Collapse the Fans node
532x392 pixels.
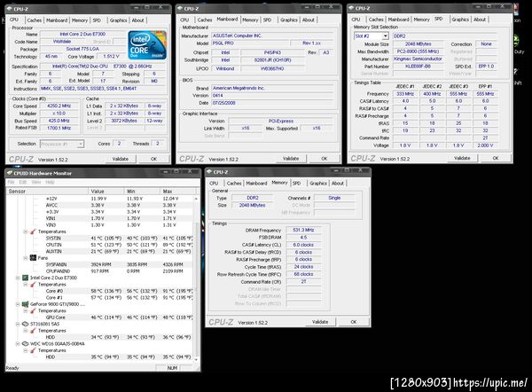coord(26,258)
